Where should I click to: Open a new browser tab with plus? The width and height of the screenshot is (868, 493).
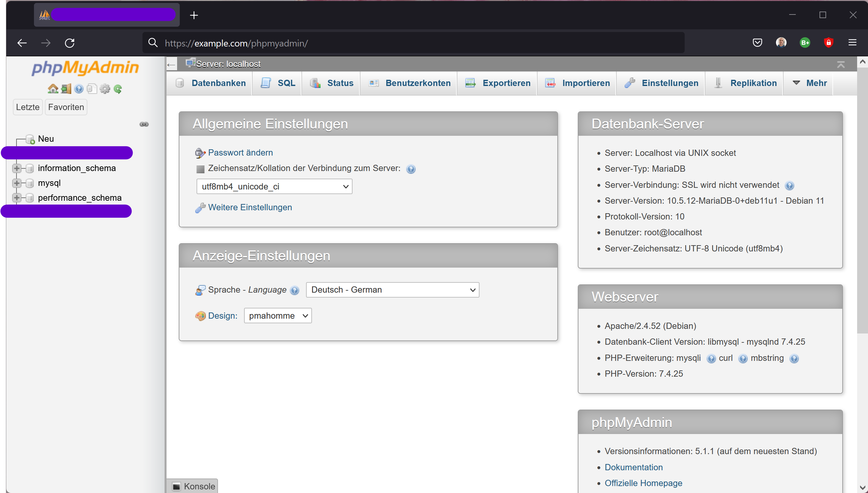[194, 15]
